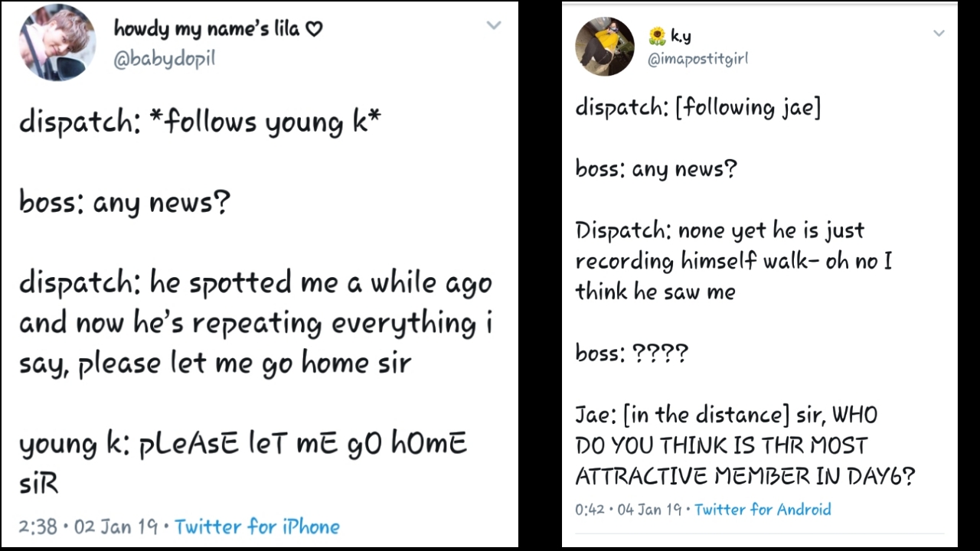Screen dimensions: 980x551
Task: Select the @imapostitgirl handle
Action: [697, 59]
